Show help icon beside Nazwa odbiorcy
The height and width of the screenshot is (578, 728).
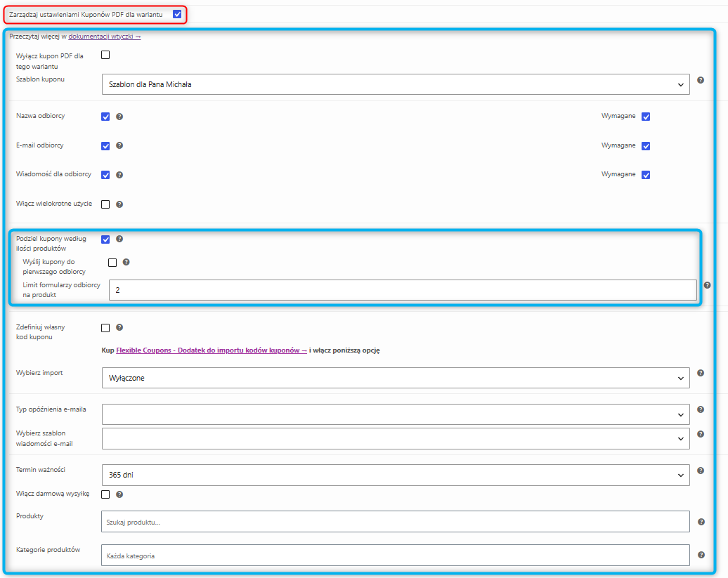pyautogui.click(x=119, y=117)
